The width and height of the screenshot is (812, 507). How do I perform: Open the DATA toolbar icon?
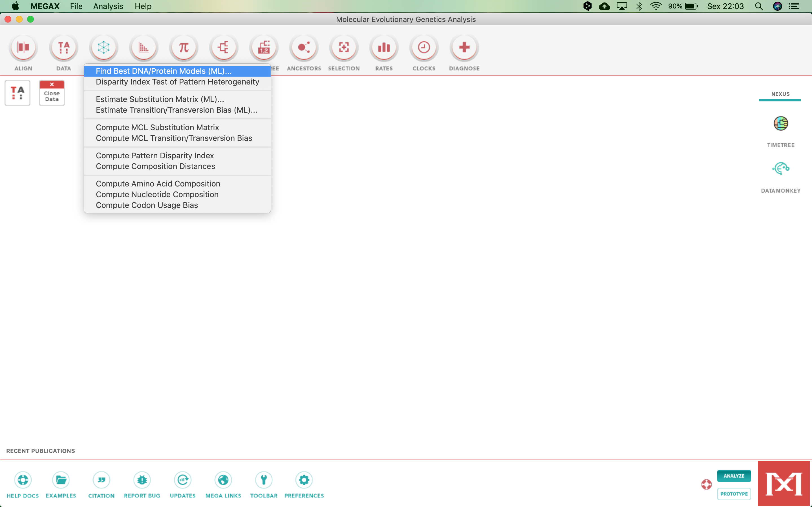63,48
